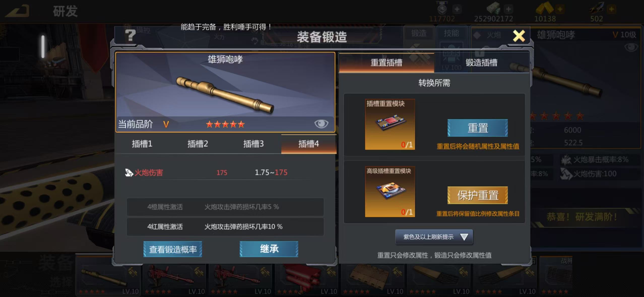The image size is (644, 297).
Task: Expand the 紫色及以上刷新提示 dropdown
Action: point(434,237)
